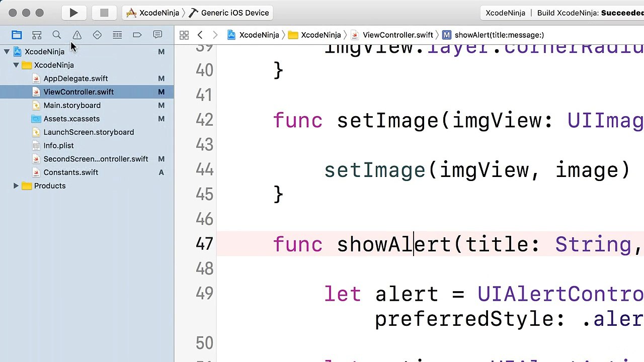This screenshot has width=644, height=362.
Task: Click the setImage func keyword
Action: point(298,121)
